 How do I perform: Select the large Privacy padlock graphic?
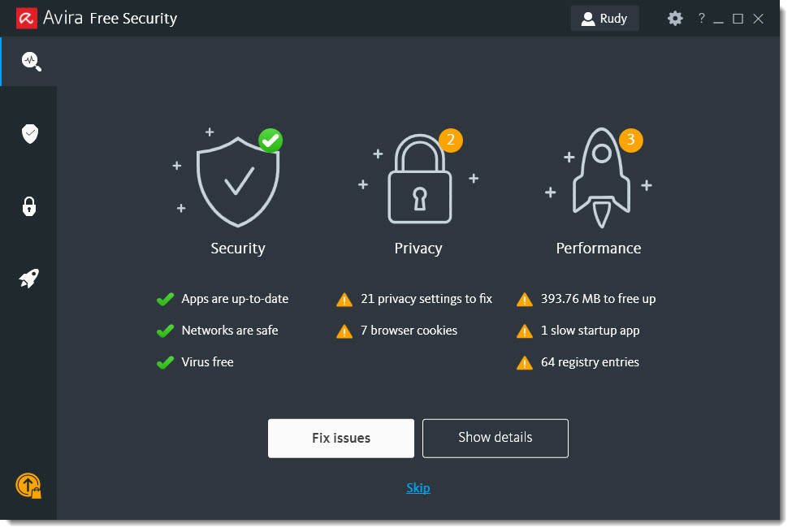419,179
